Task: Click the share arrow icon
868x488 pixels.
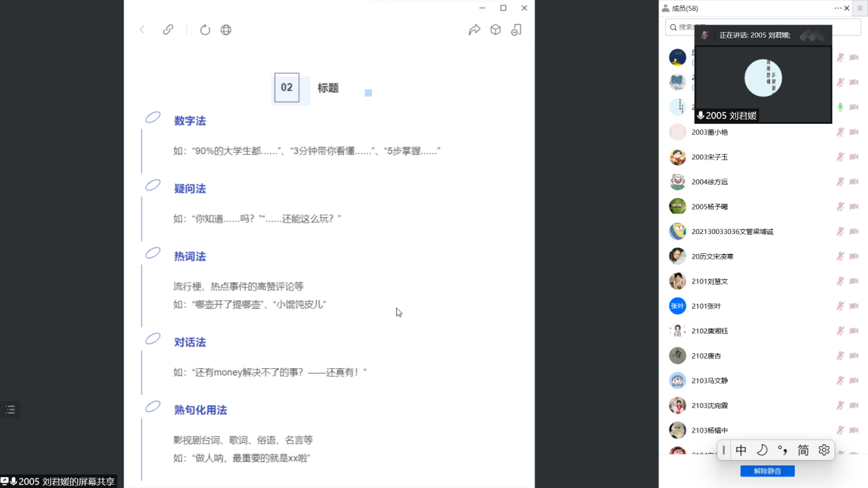Action: click(x=474, y=29)
